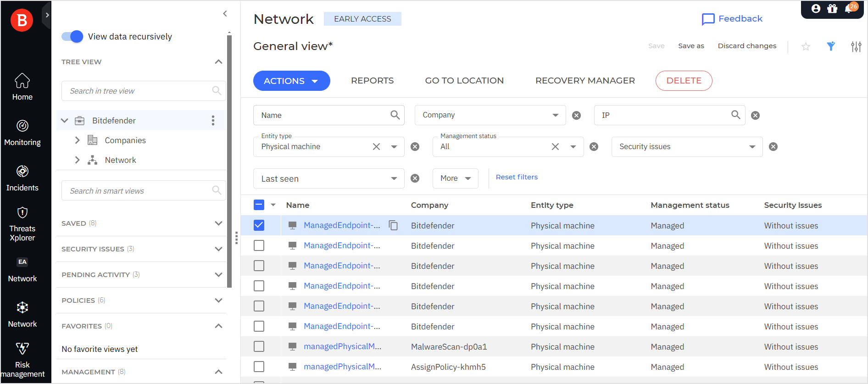This screenshot has width=868, height=384.
Task: Open the Monitoring section
Action: (22, 133)
